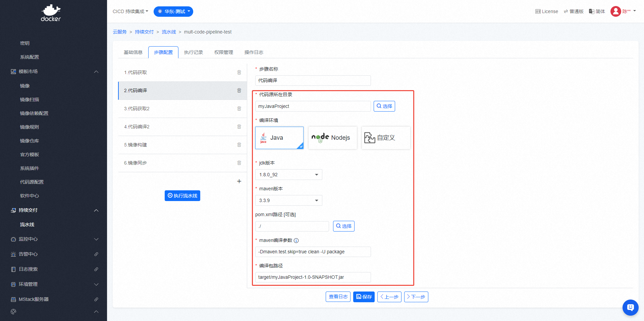Viewport: 644px width, 321px height.
Task: Open the maven版本 dropdown
Action: [288, 200]
